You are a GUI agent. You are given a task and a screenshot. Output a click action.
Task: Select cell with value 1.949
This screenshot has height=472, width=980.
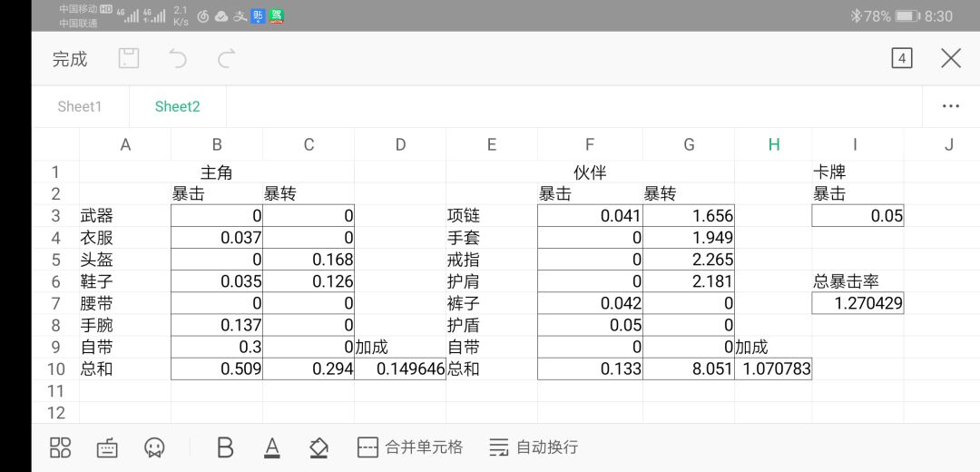click(x=689, y=238)
